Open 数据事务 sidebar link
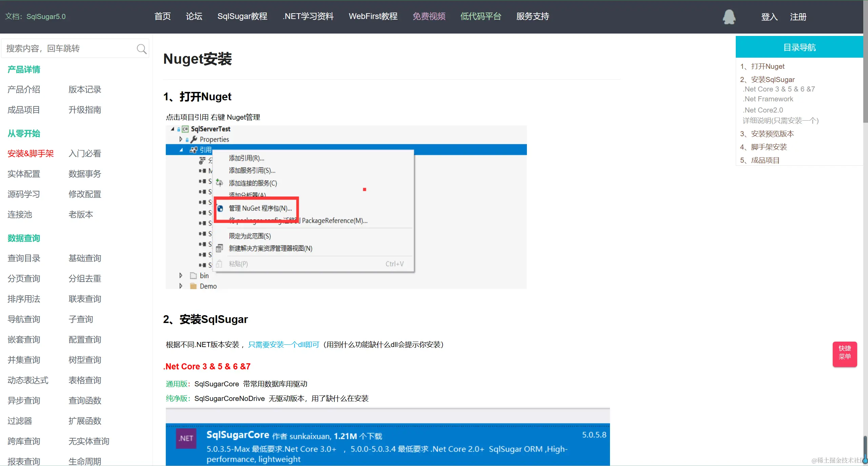The image size is (868, 466). [x=85, y=174]
